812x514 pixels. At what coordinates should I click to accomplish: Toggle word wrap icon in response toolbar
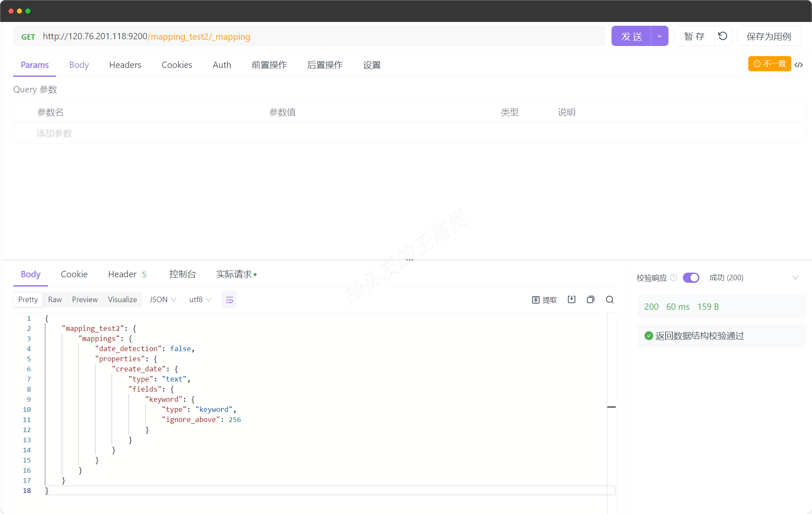click(x=229, y=300)
